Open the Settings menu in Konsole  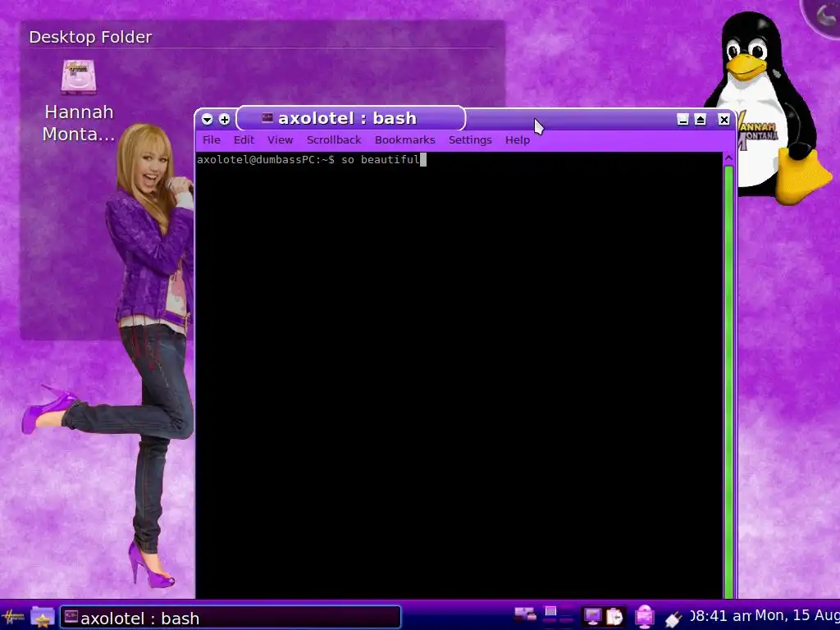[x=470, y=139]
